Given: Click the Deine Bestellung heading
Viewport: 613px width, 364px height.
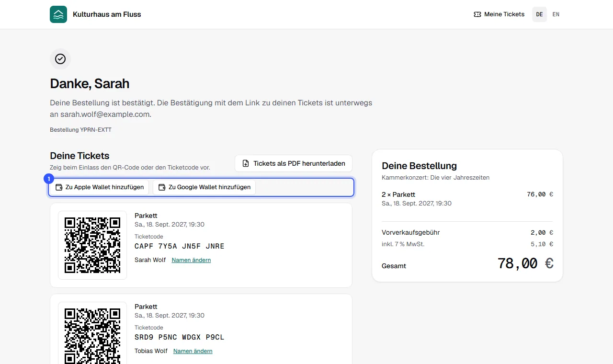Looking at the screenshot, I should tap(419, 166).
